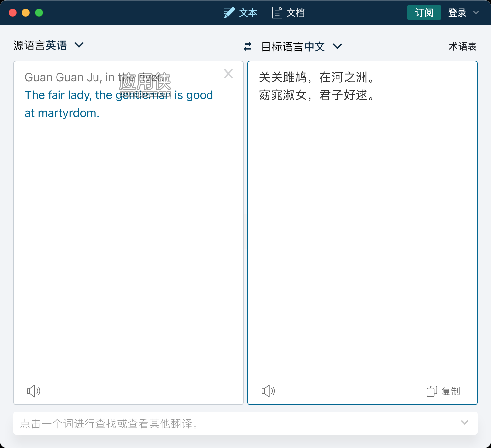Click the text "at martyrdom."
The width and height of the screenshot is (491, 448).
tap(62, 113)
